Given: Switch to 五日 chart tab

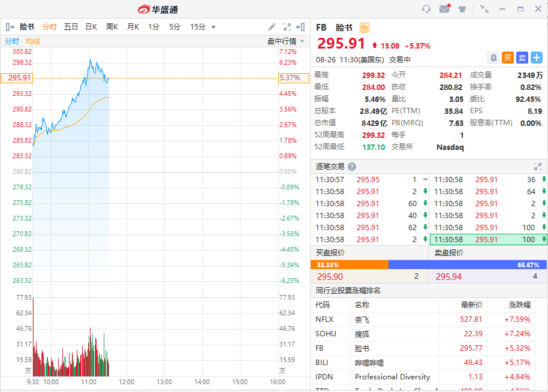Looking at the screenshot, I should [71, 27].
